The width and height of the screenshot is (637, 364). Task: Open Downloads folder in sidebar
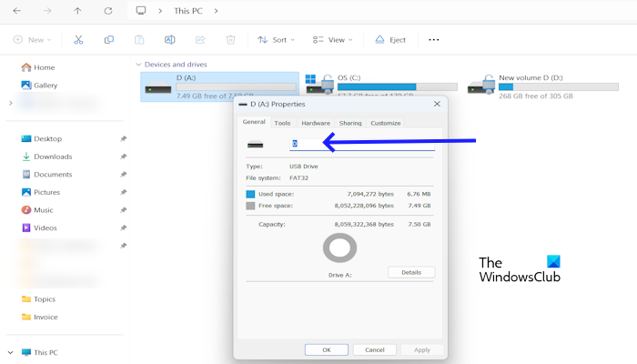tap(46, 157)
